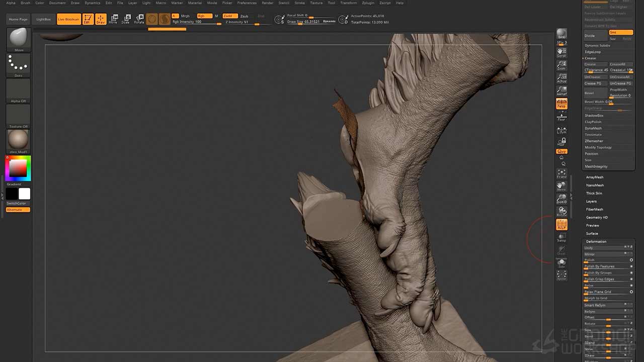Open the Preferences menu
Viewport: 644px width, 362px height.
coord(247,3)
